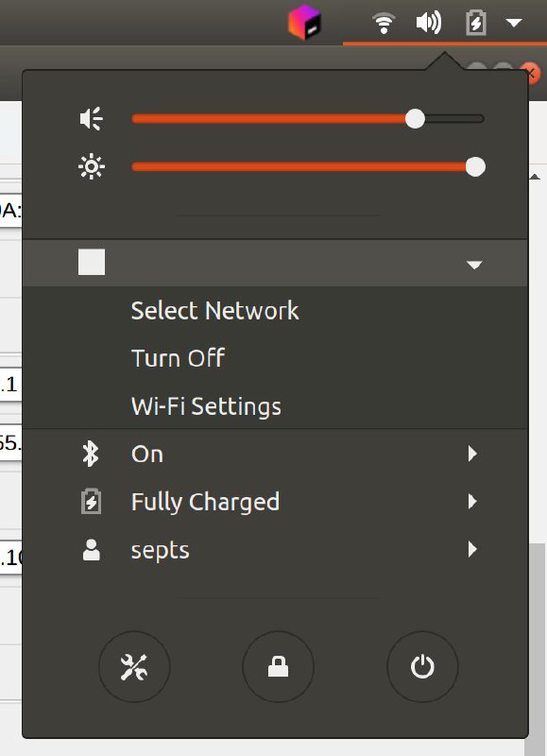
Task: Click the Bluetooth icon in the menu
Action: (x=91, y=454)
